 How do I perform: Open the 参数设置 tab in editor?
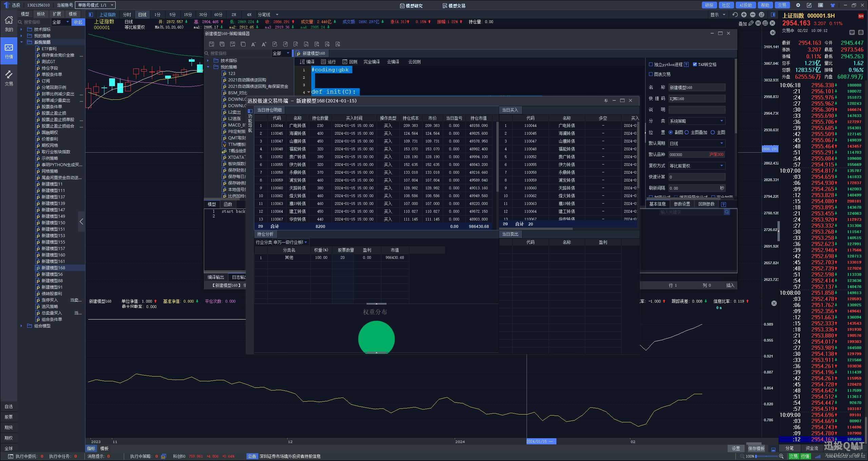coord(682,204)
